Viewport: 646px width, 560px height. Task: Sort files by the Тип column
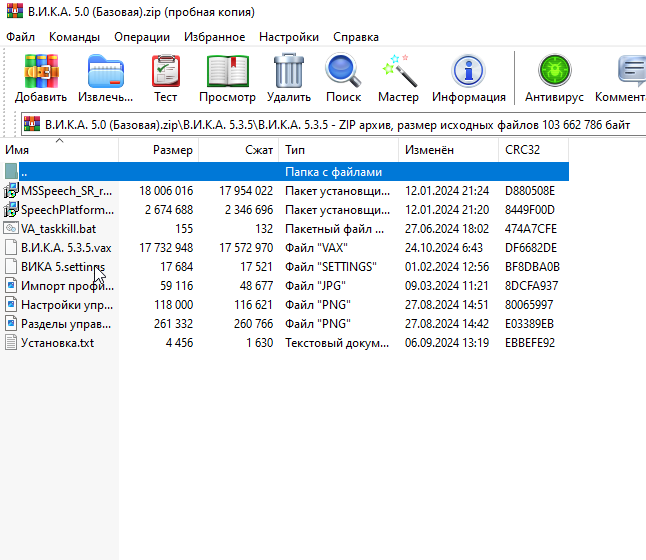click(x=339, y=150)
